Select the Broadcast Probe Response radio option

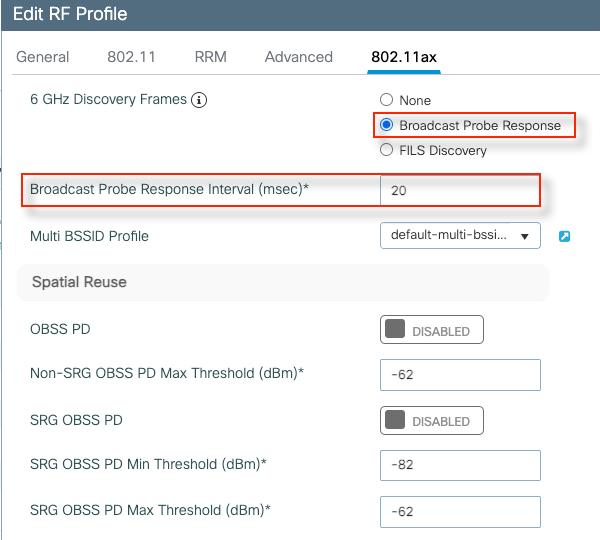pyautogui.click(x=387, y=126)
